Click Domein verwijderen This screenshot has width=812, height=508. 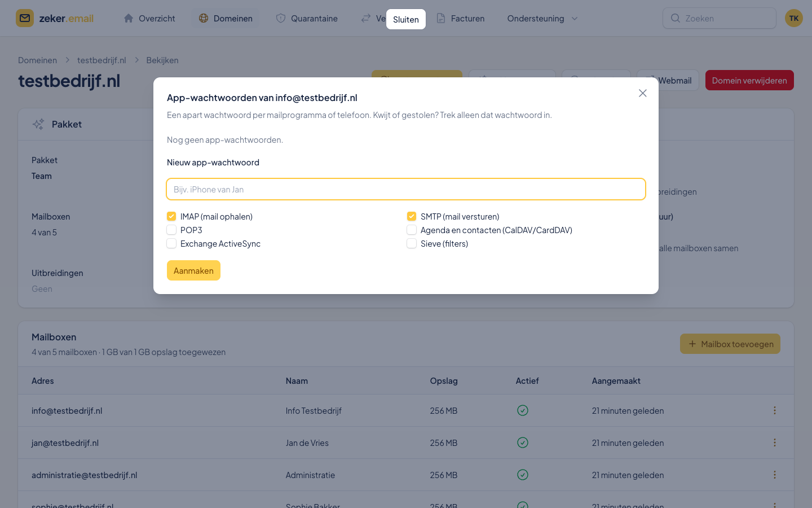pos(749,80)
